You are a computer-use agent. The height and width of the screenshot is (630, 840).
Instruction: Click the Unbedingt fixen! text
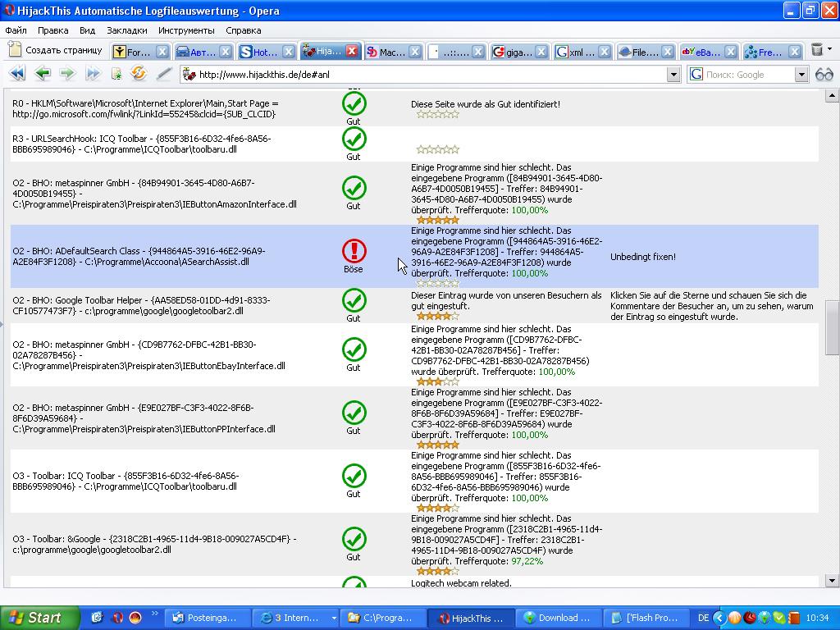tap(643, 257)
